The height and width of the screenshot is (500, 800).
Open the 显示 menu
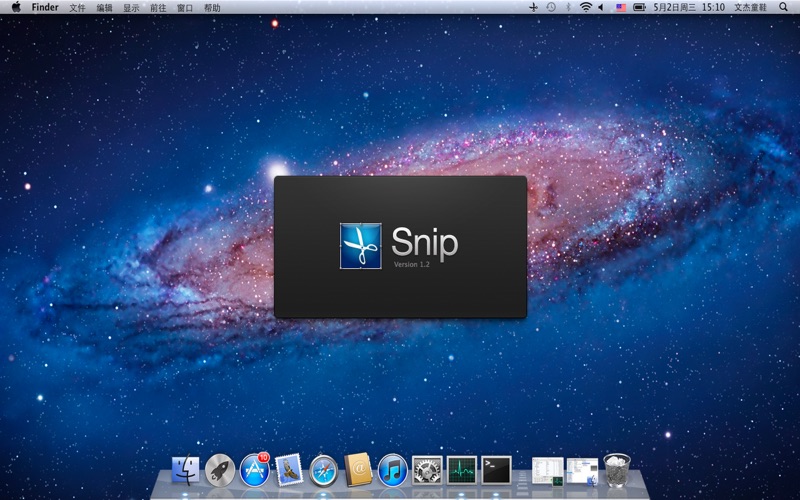click(x=131, y=8)
